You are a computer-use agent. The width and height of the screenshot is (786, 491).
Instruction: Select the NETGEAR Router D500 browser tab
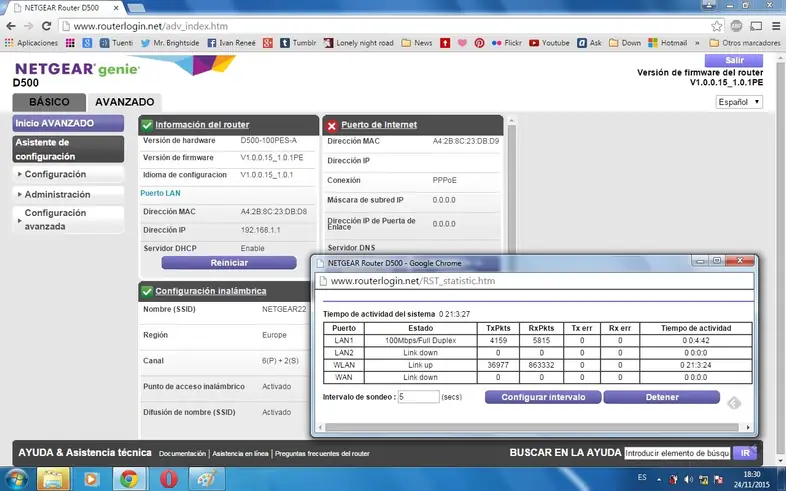click(66, 8)
